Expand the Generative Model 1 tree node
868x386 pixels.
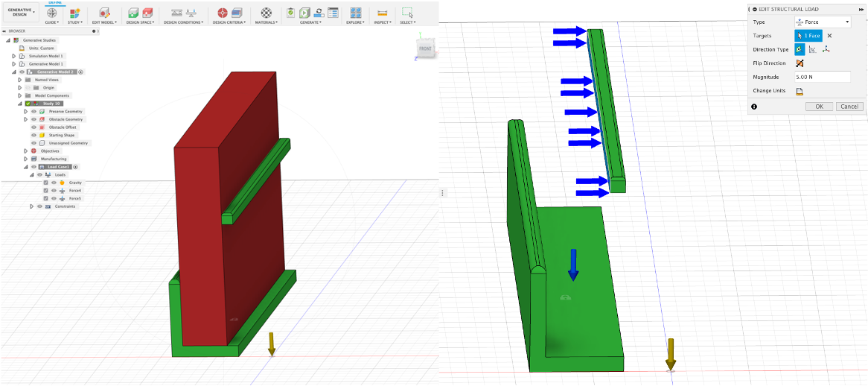point(14,63)
